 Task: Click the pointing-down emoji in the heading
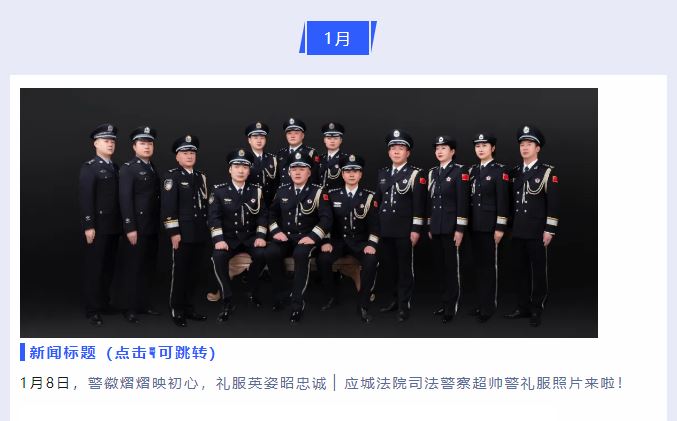[x=152, y=353]
